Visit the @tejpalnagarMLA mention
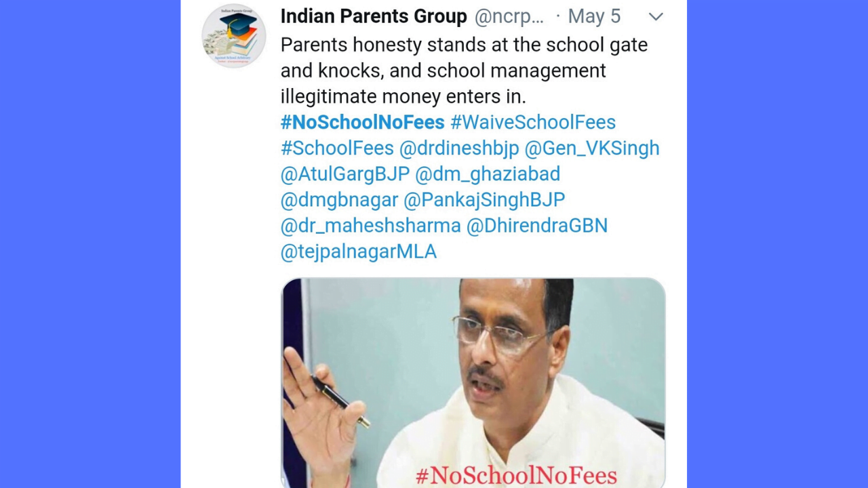 359,251
